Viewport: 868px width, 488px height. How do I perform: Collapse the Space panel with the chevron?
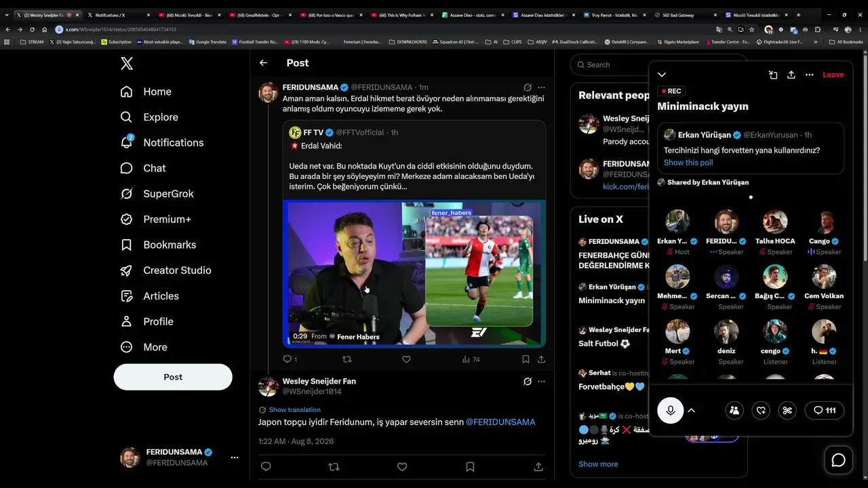662,75
